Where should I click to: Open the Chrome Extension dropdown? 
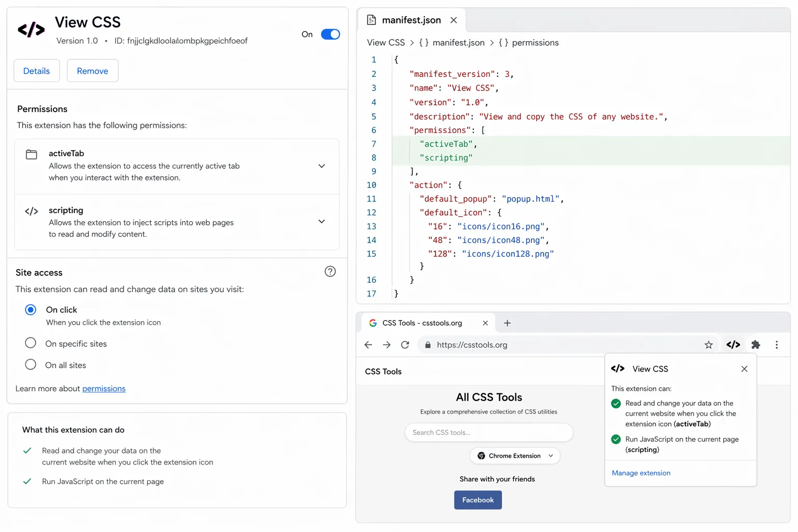click(515, 456)
